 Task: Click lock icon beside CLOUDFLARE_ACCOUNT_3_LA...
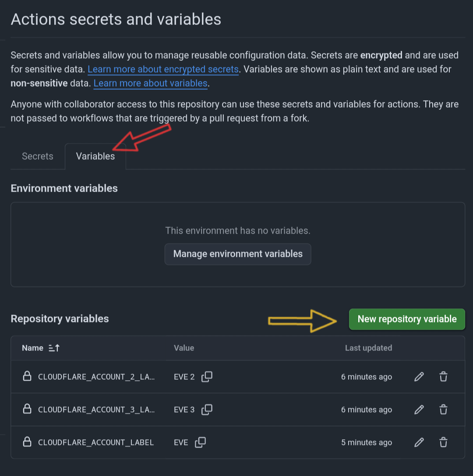tap(27, 409)
